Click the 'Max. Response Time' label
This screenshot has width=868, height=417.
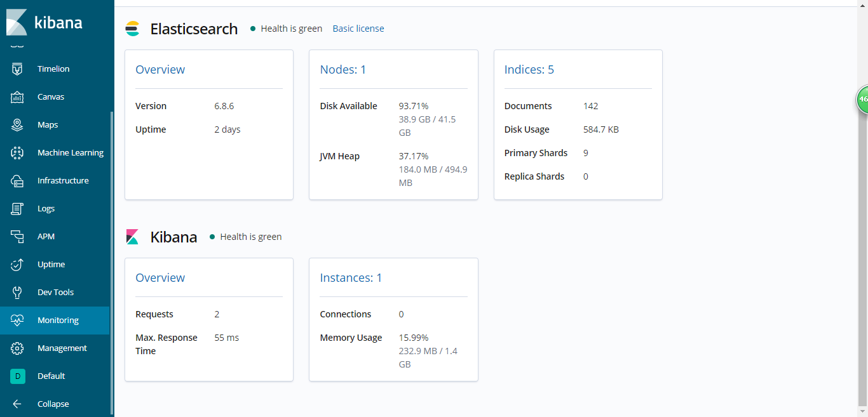[166, 345]
